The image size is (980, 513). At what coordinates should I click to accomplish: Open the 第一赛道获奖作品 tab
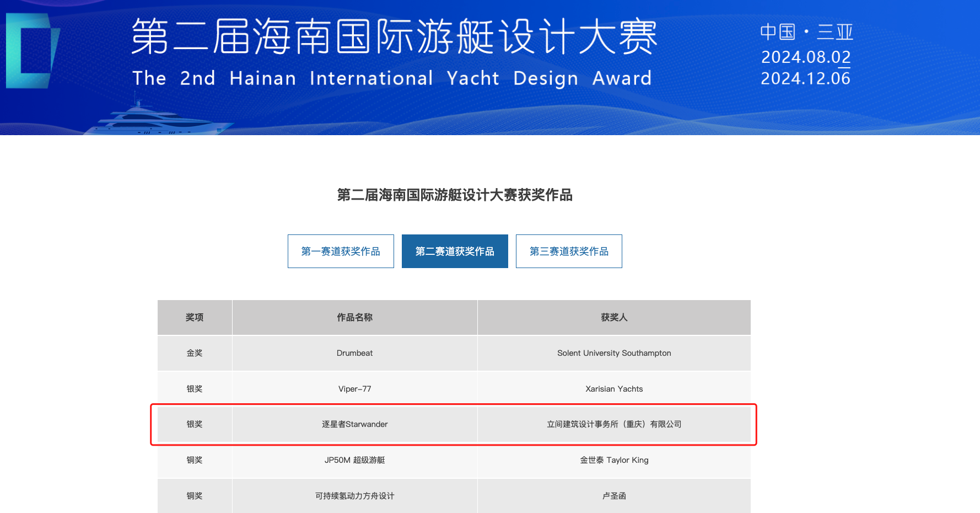pyautogui.click(x=341, y=252)
